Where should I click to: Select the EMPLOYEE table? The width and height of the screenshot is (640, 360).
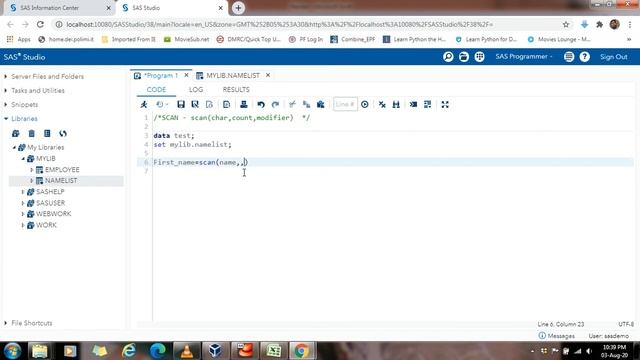pyautogui.click(x=62, y=169)
